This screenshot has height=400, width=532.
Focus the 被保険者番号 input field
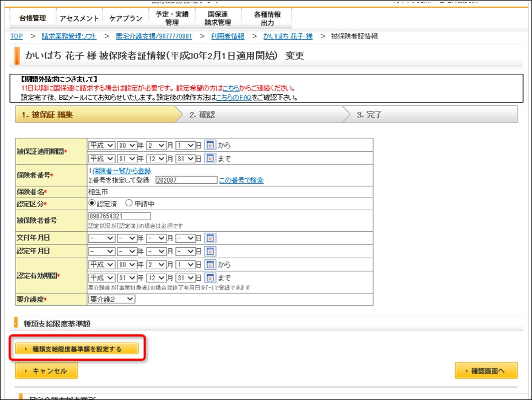click(120, 216)
